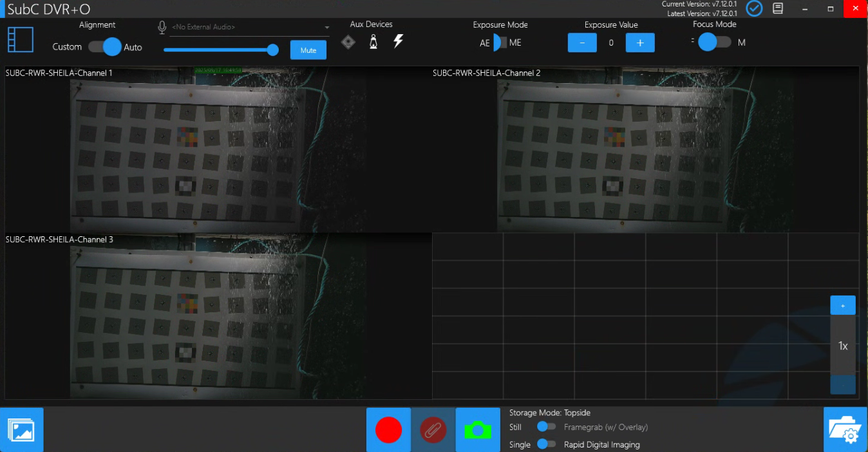
Task: Click the Mute button
Action: point(308,50)
